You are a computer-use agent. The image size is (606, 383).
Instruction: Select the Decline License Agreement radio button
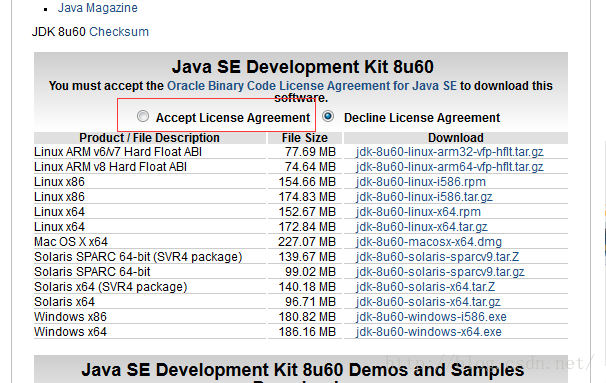[x=328, y=116]
